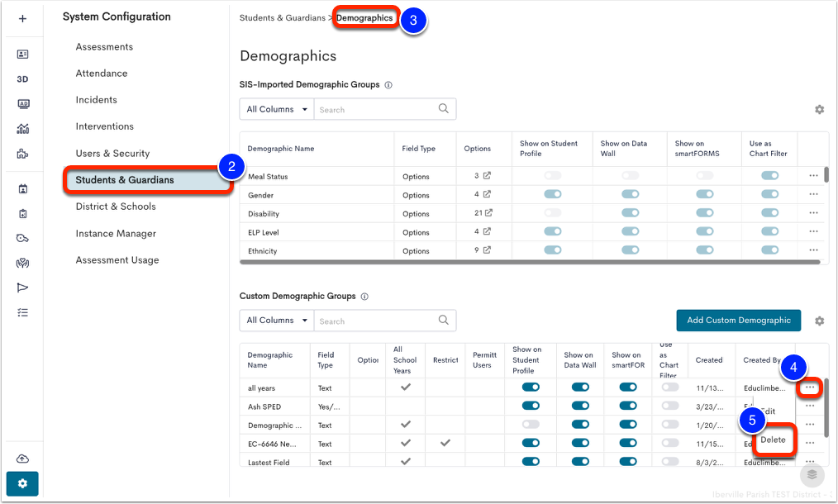Click the Ash SPED row name

click(x=264, y=407)
